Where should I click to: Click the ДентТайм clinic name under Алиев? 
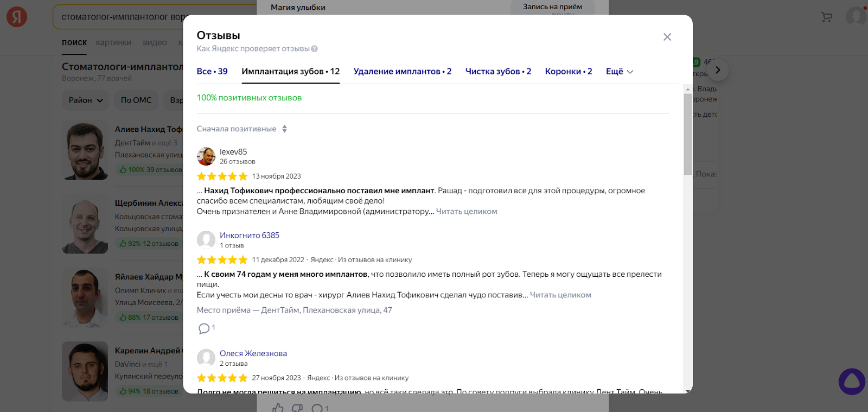coord(132,143)
